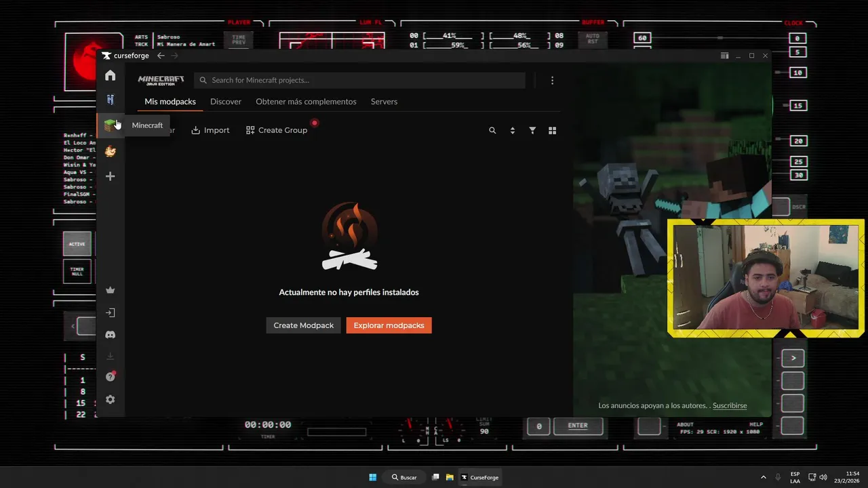The width and height of the screenshot is (868, 488).
Task: Click the taskbar Buscar search box
Action: (x=404, y=477)
